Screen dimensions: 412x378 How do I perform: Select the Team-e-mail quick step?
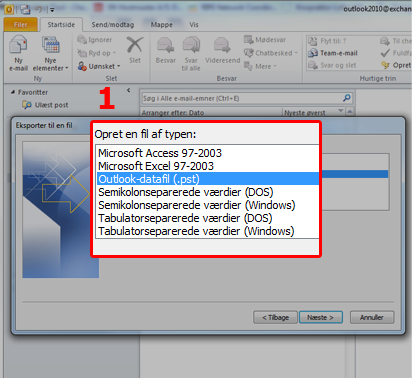[x=333, y=53]
